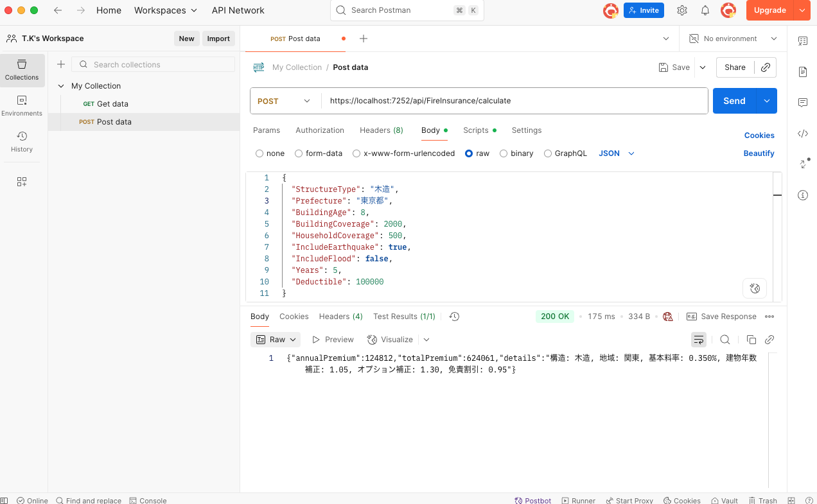Go back with the left arrow
The width and height of the screenshot is (817, 504).
[58, 10]
